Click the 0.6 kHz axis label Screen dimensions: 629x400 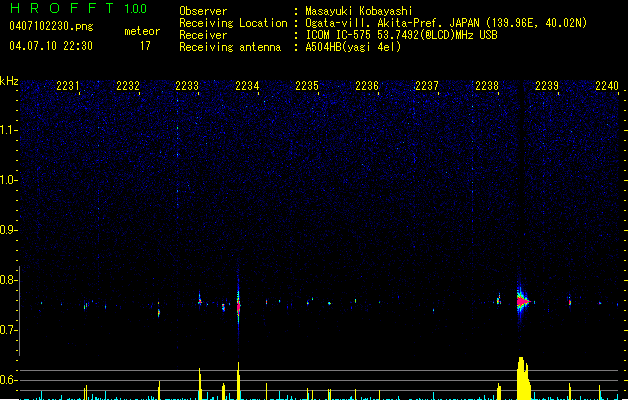[x=8, y=380]
